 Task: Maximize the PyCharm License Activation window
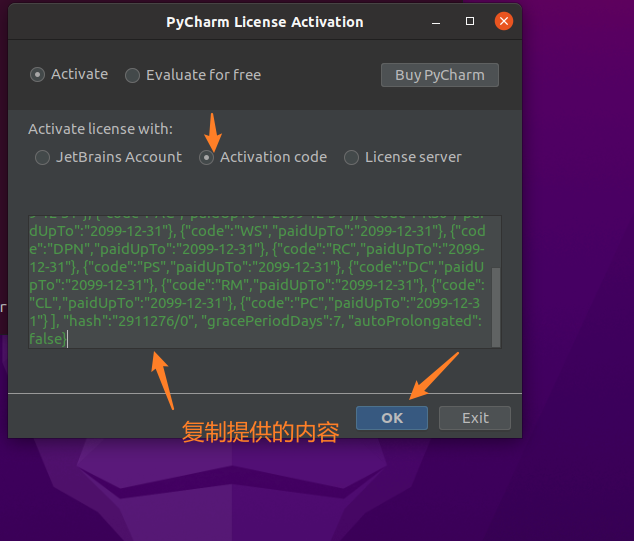pos(470,21)
